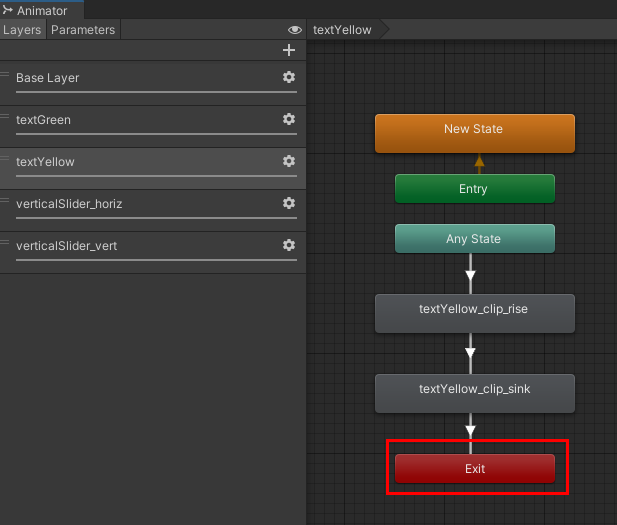Toggle the eye visibility icon in Animator
This screenshot has width=617, height=525.
click(295, 30)
